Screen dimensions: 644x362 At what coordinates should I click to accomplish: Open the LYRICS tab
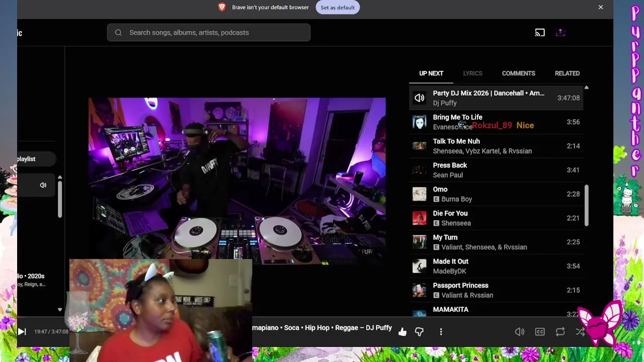point(472,73)
